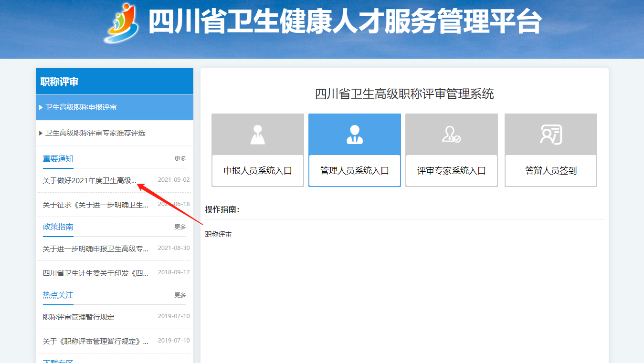Viewport: 644px width, 363px height.
Task: Click the 职称评审 sidebar header
Action: 115,82
